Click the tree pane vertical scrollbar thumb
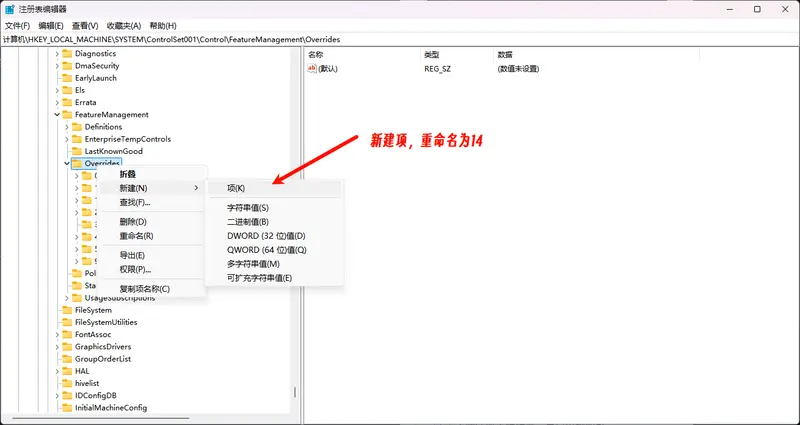The width and height of the screenshot is (800, 425). coord(294,393)
